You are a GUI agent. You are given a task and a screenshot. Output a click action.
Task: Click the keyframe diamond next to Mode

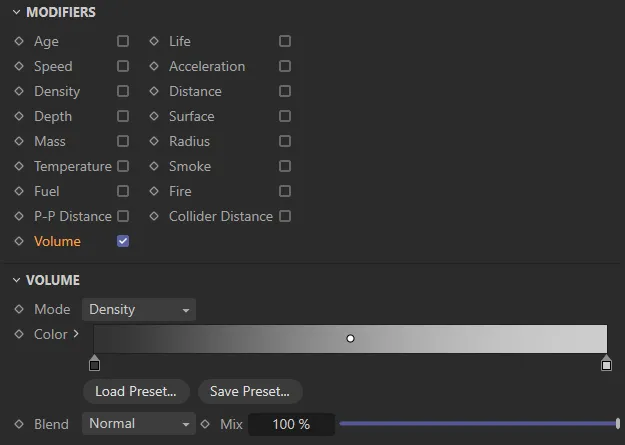click(19, 310)
